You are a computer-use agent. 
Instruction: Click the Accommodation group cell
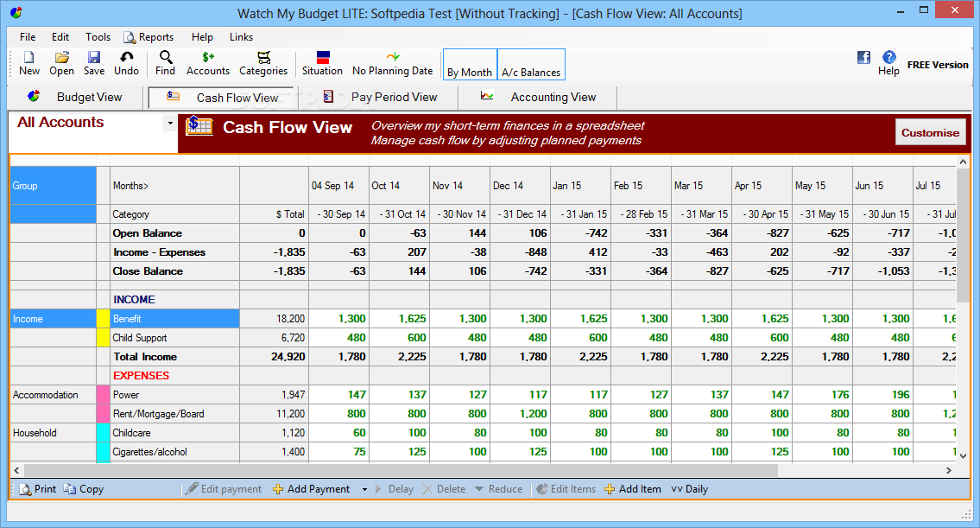tap(54, 395)
